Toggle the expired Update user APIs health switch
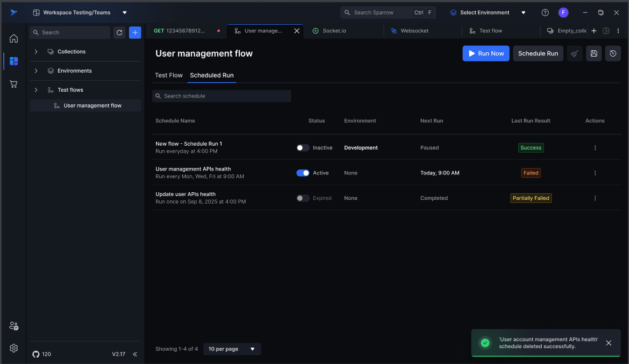Screen dimensions: 629x364 [303, 198]
